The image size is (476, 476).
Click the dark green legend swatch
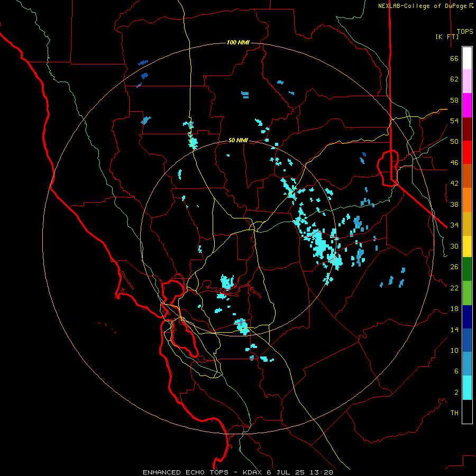click(x=467, y=269)
